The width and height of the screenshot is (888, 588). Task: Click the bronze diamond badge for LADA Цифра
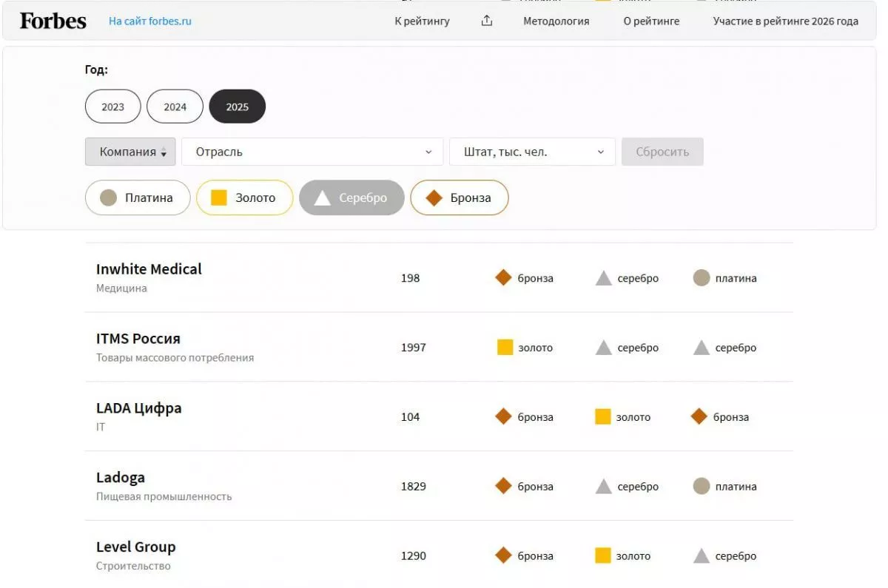coord(502,416)
